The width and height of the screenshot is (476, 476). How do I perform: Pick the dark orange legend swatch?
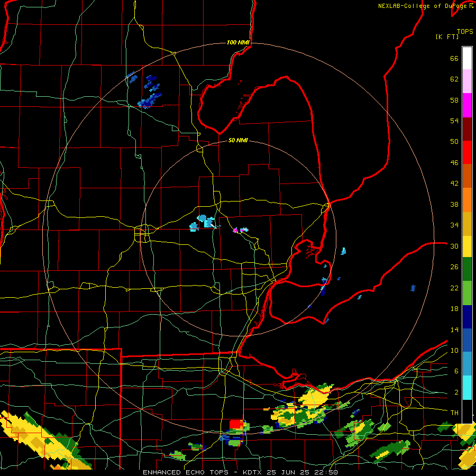pyautogui.click(x=467, y=176)
